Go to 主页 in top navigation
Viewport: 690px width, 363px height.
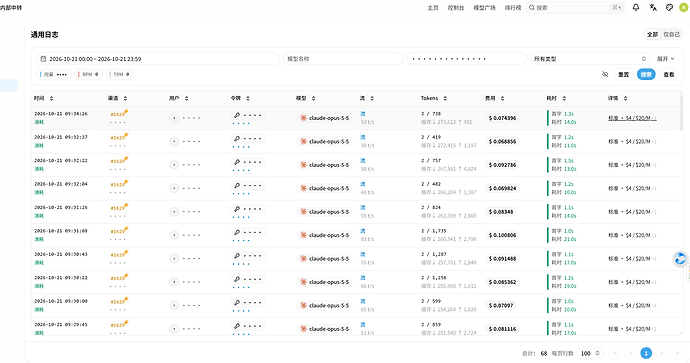pyautogui.click(x=433, y=7)
